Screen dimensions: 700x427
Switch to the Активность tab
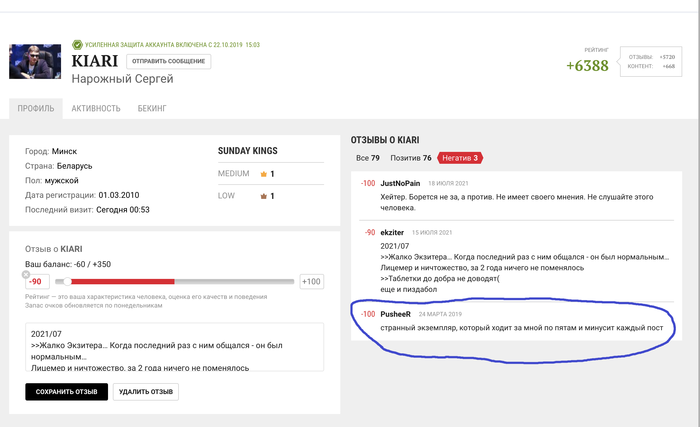[x=96, y=109]
